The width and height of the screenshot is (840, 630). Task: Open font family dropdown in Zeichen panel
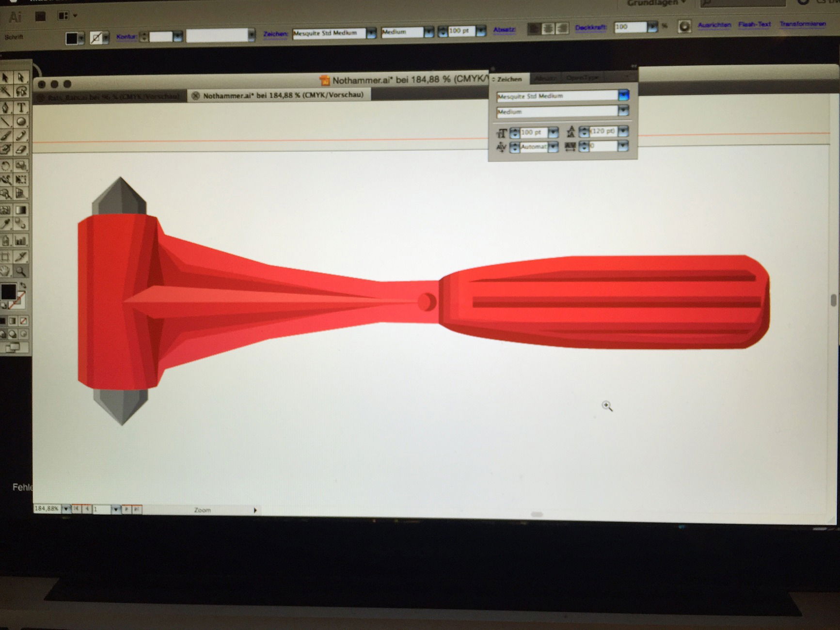click(x=623, y=95)
